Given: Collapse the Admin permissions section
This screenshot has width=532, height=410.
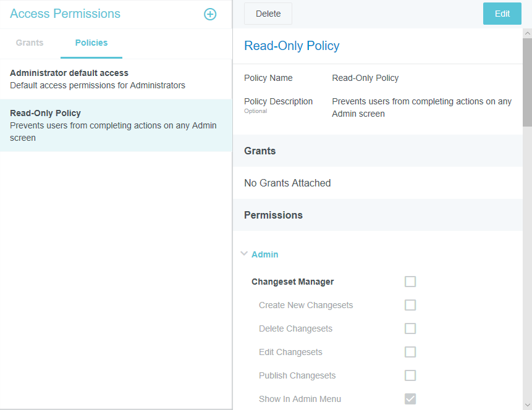Looking at the screenshot, I should click(x=244, y=254).
